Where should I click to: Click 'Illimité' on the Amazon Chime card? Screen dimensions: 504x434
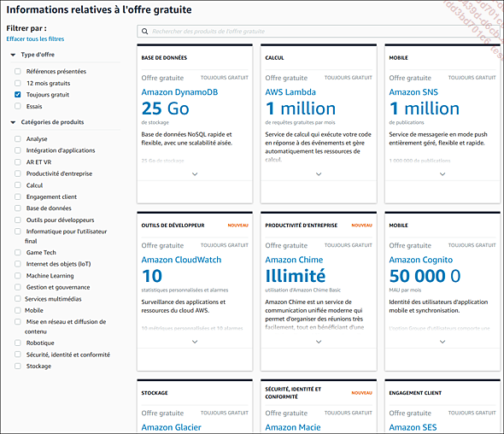pyautogui.click(x=296, y=276)
